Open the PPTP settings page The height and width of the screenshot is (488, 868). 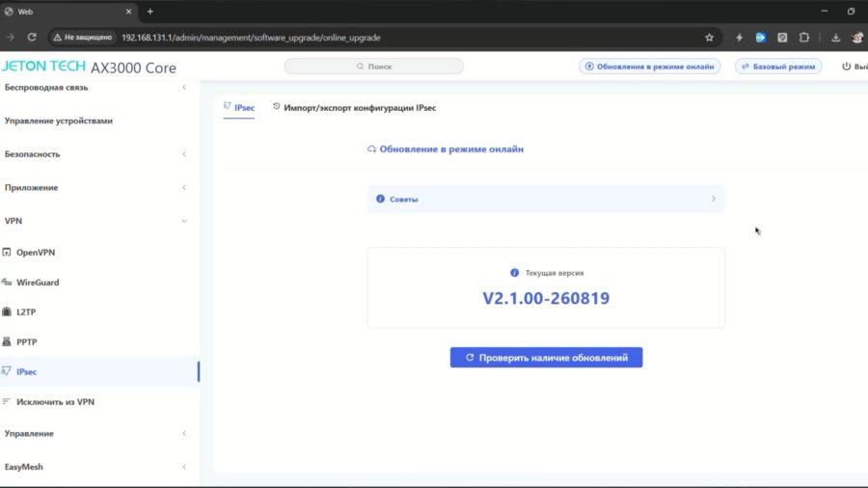(26, 342)
